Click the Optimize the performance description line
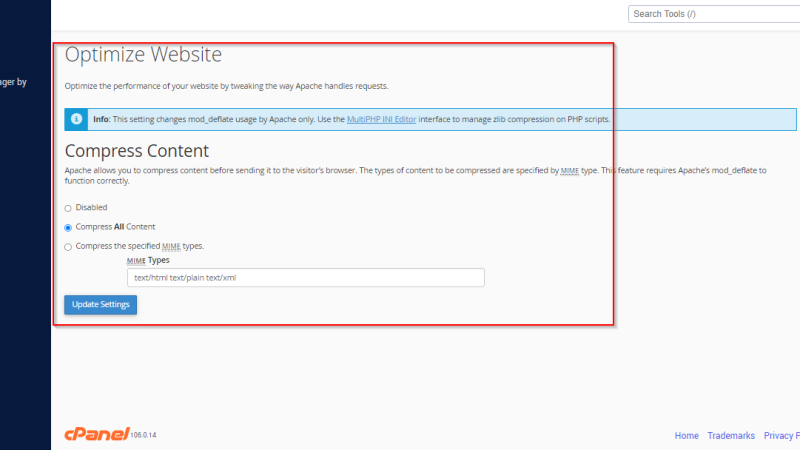This screenshot has width=800, height=450. pos(227,86)
